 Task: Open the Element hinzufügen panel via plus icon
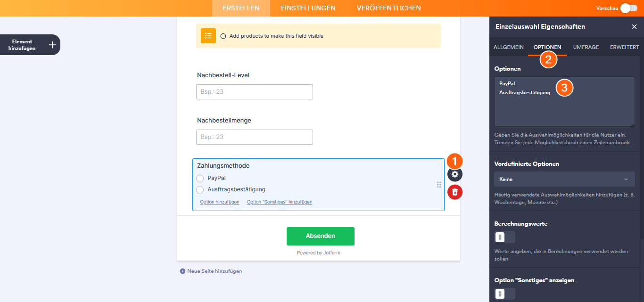51,44
